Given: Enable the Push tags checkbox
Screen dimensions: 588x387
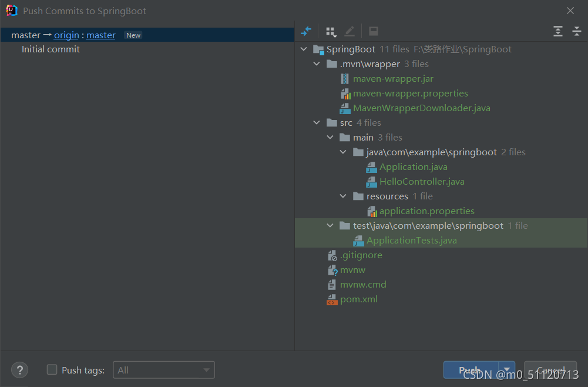Looking at the screenshot, I should pyautogui.click(x=52, y=370).
